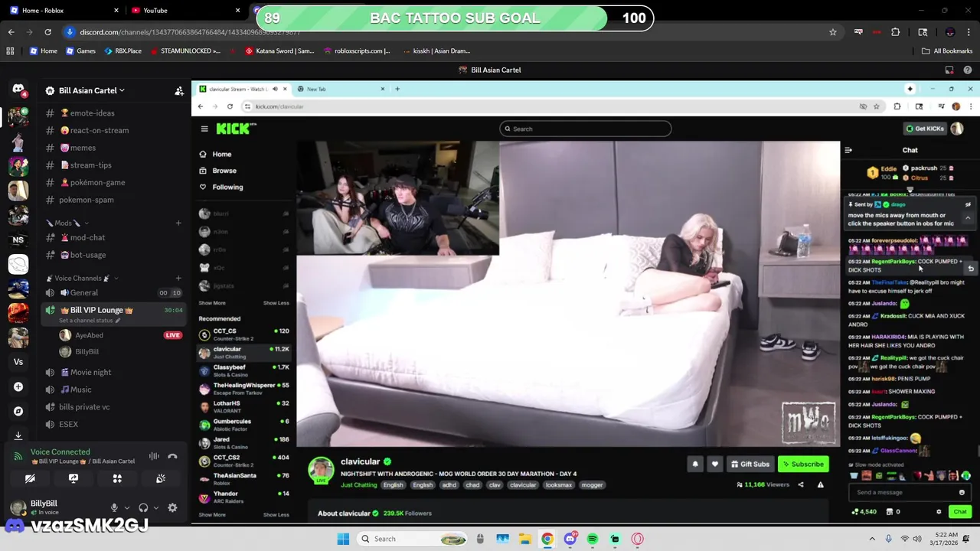Viewport: 980px width, 551px height.
Task: Open Discord noise suppression waveform settings
Action: point(154,456)
